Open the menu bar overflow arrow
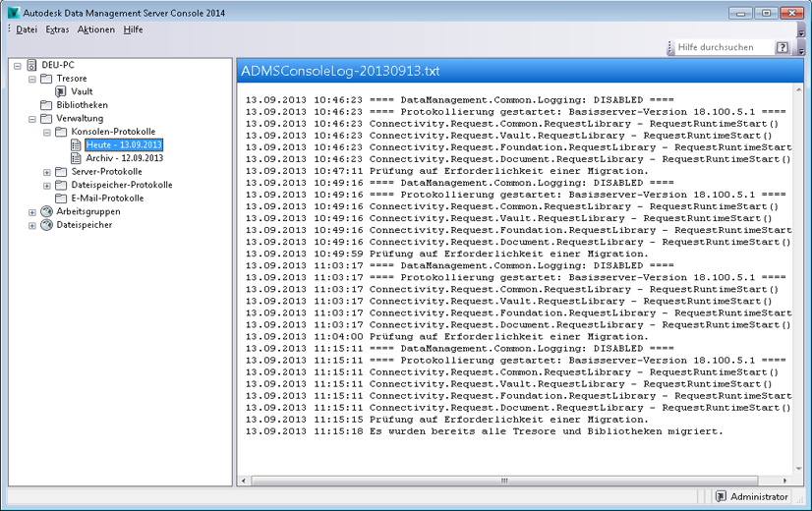This screenshot has width=812, height=511. pyautogui.click(x=801, y=32)
